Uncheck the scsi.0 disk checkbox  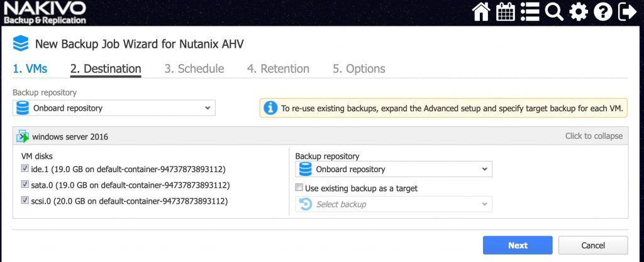coord(25,200)
